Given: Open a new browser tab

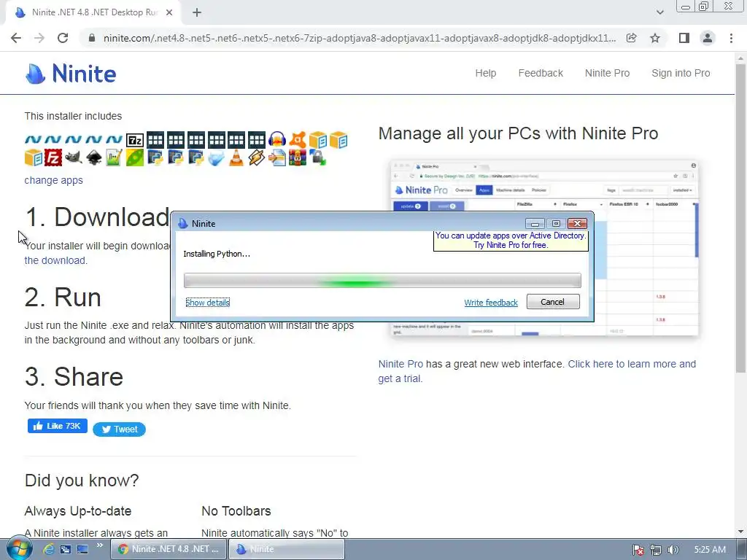Looking at the screenshot, I should (x=197, y=13).
